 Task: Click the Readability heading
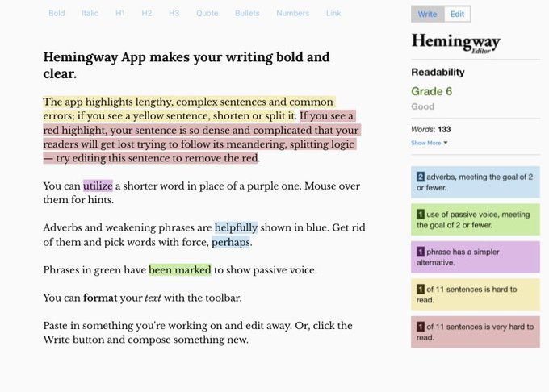coord(438,72)
